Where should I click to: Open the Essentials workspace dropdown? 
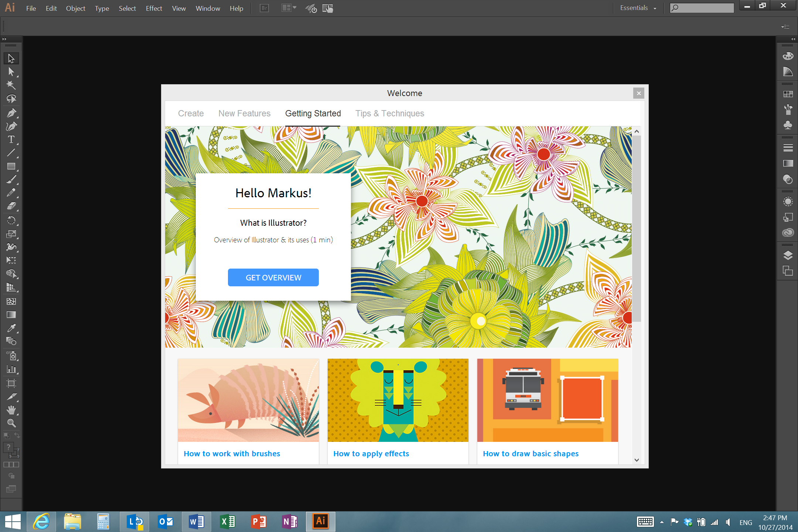pyautogui.click(x=638, y=8)
